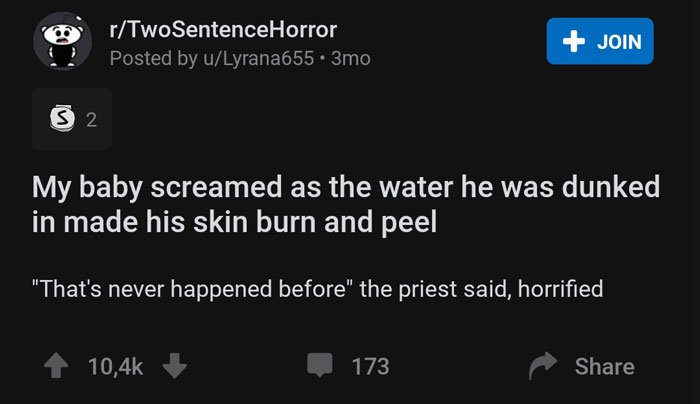Open comments via the speech bubble icon

coord(320,365)
